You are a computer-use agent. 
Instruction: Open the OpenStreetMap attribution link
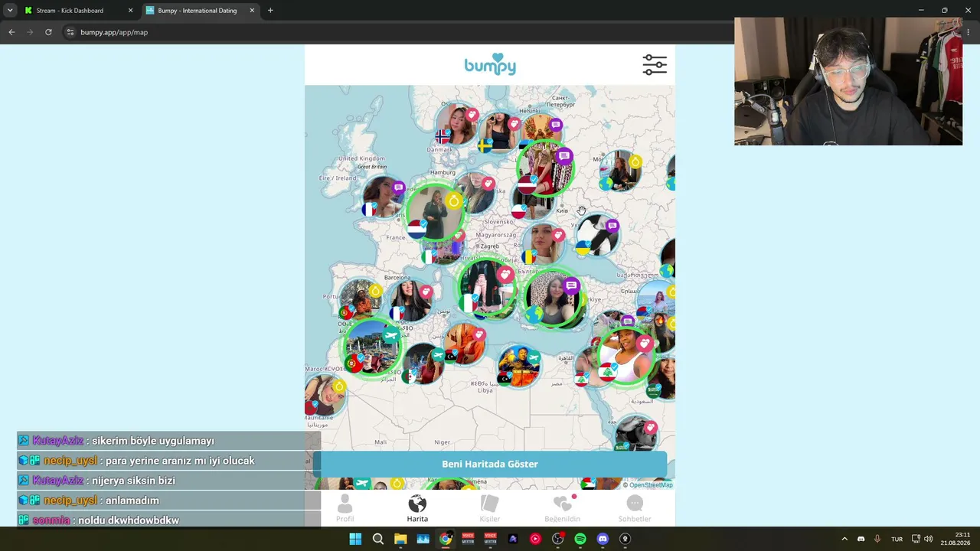pyautogui.click(x=651, y=485)
